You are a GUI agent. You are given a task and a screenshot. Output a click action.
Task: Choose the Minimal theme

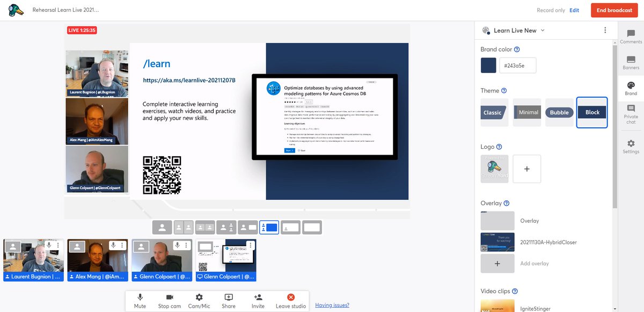pos(527,113)
